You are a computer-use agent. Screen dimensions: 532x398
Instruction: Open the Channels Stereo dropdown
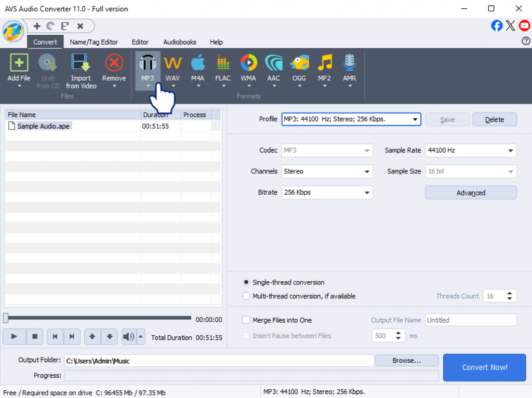click(367, 172)
